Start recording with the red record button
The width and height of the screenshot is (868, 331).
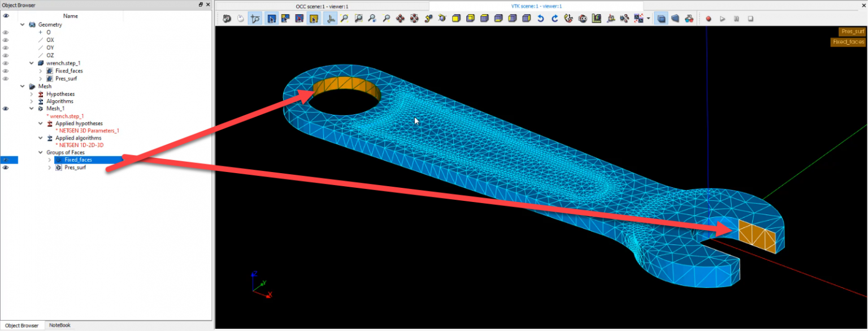[x=709, y=18]
